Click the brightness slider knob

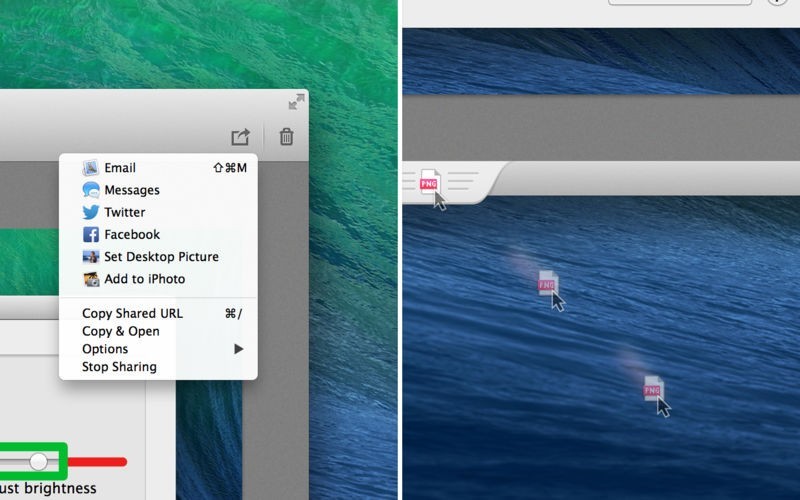(x=38, y=461)
